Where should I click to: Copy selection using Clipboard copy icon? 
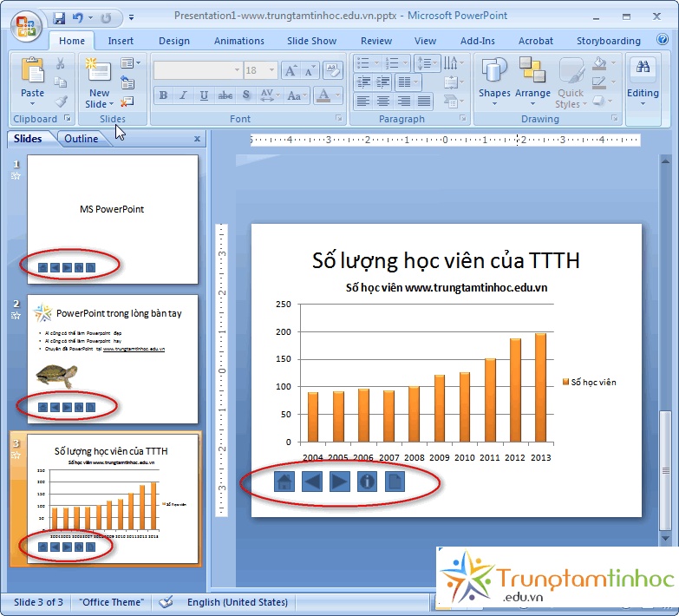point(60,82)
